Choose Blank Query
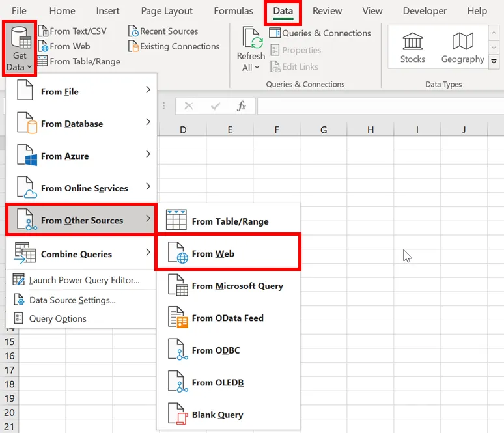Image resolution: width=504 pixels, height=433 pixels. 229,414
